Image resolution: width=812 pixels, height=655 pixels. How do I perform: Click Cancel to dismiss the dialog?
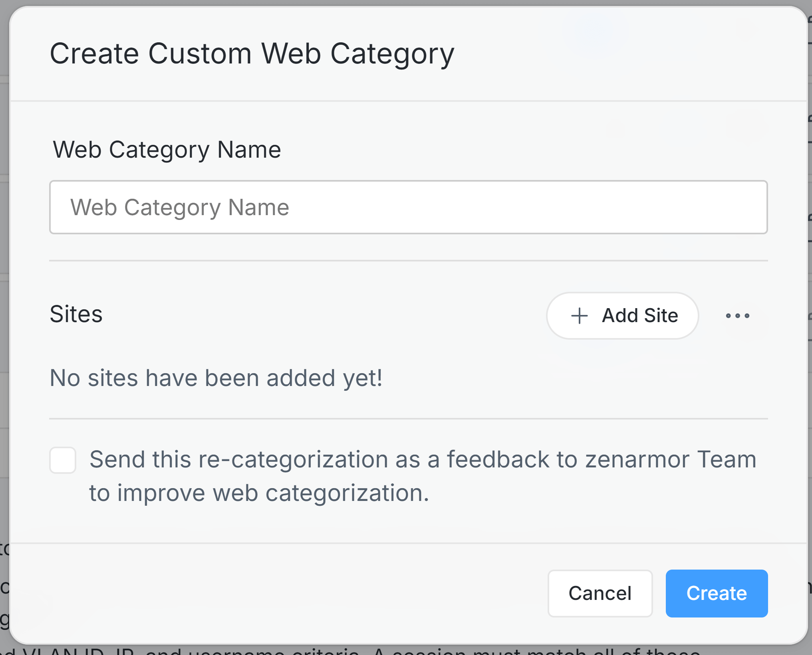pyautogui.click(x=600, y=594)
